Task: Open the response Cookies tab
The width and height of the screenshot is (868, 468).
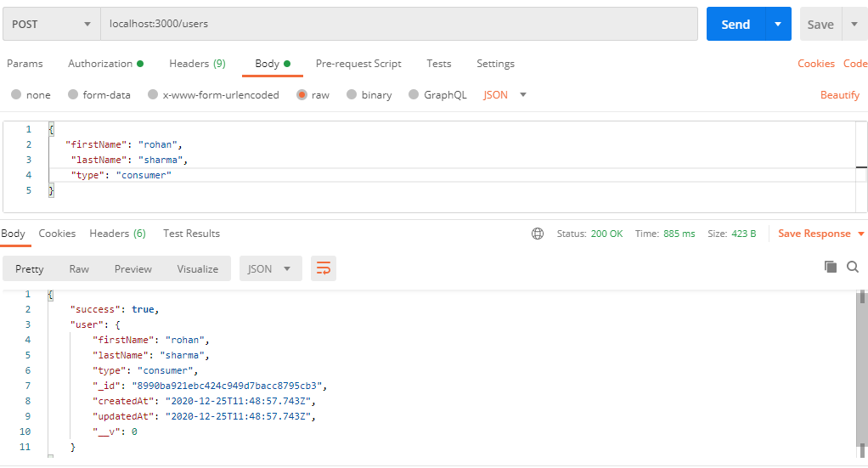Action: pyautogui.click(x=57, y=234)
